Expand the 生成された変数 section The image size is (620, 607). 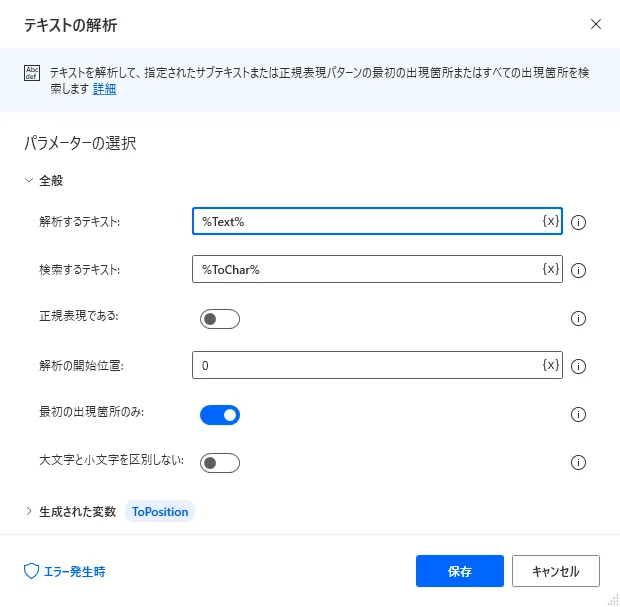click(x=30, y=512)
